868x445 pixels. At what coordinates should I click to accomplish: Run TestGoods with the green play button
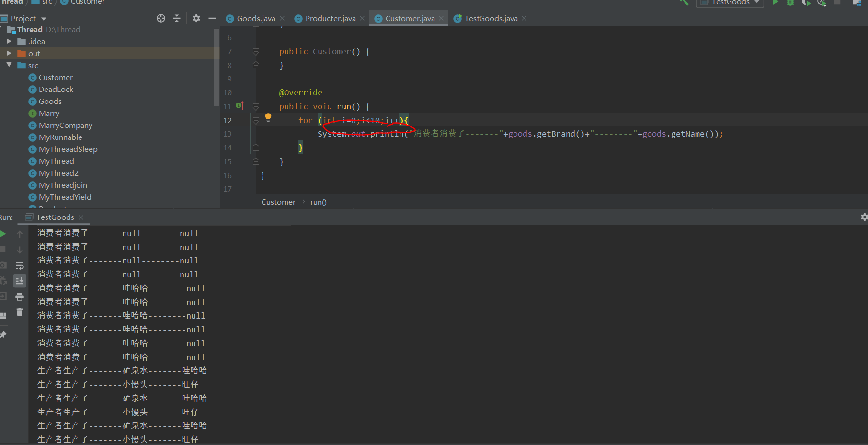(775, 2)
